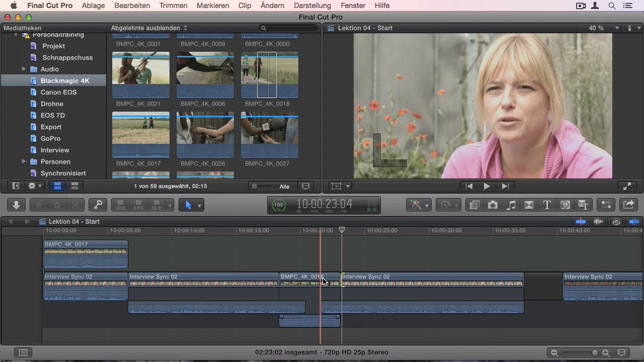Hide the libraries sidebar
Image resolution: width=644 pixels, height=362 pixels.
pyautogui.click(x=16, y=186)
